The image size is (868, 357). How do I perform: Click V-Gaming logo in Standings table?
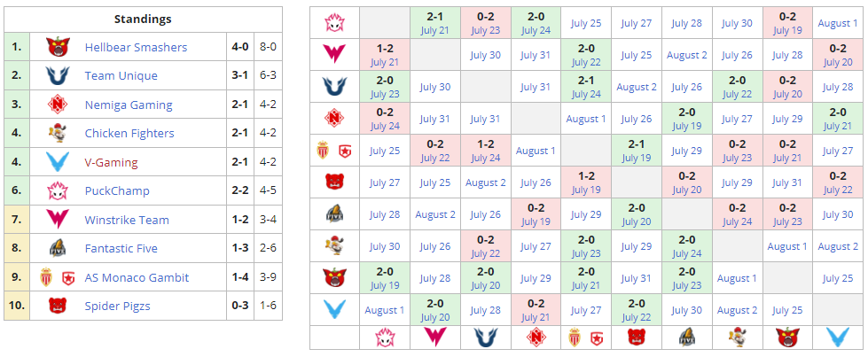(x=59, y=162)
